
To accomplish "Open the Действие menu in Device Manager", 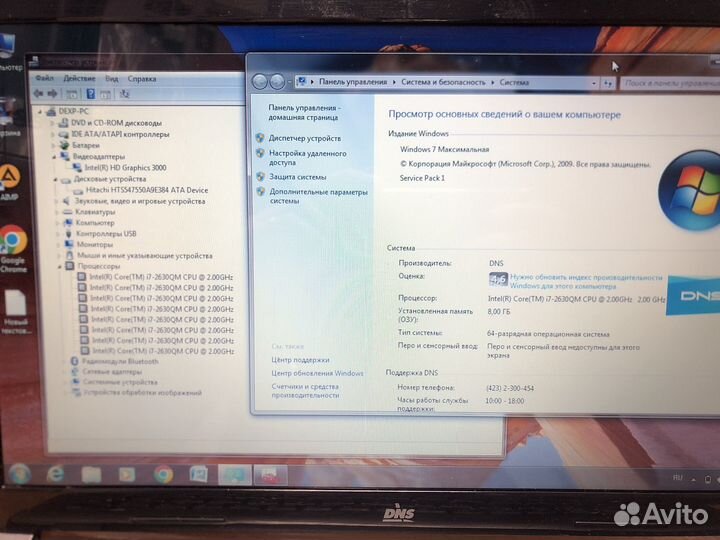I will tap(79, 79).
